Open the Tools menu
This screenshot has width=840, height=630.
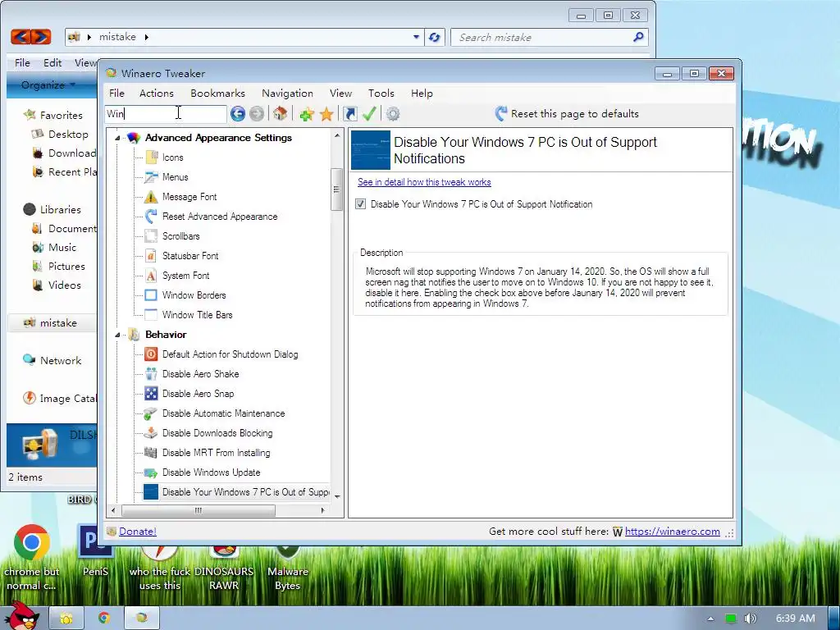(381, 94)
